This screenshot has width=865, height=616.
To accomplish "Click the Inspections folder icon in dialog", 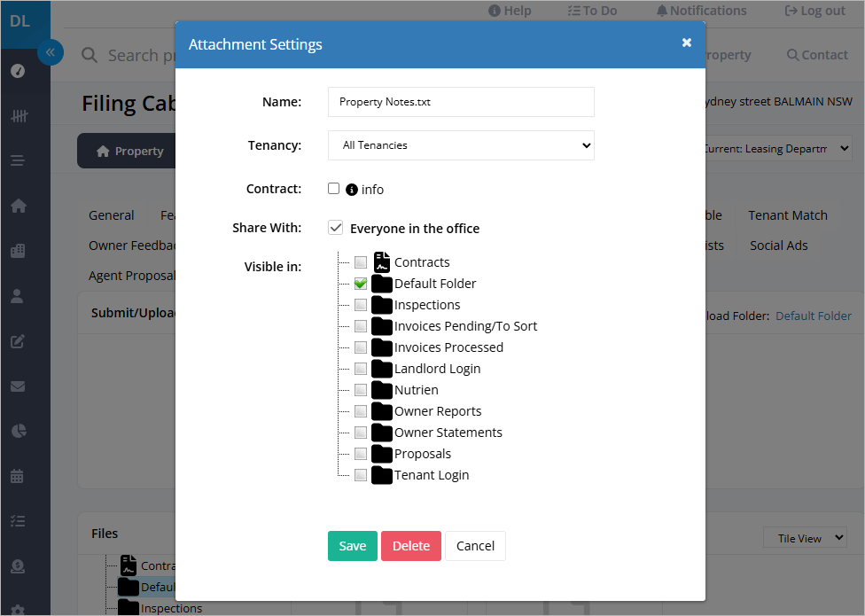I will (x=382, y=305).
